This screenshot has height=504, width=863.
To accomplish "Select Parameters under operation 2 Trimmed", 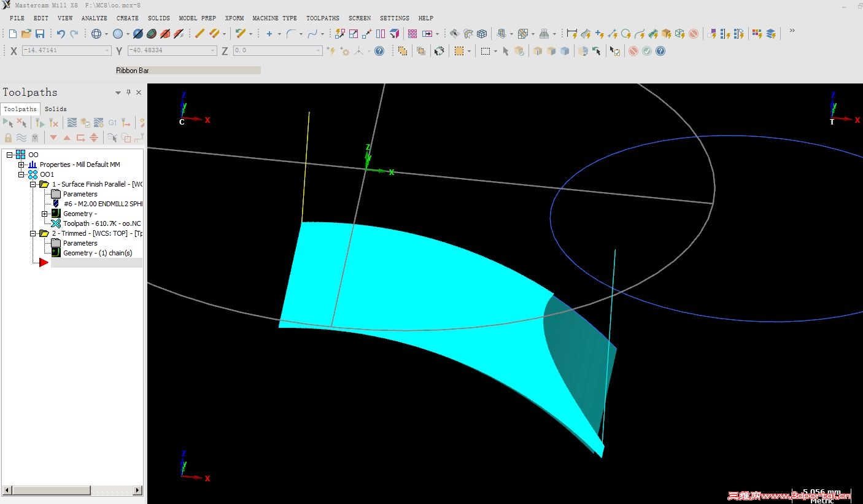I will (x=80, y=243).
